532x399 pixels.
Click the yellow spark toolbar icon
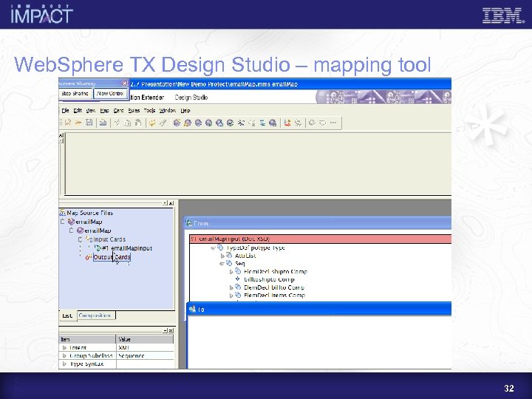[x=151, y=123]
